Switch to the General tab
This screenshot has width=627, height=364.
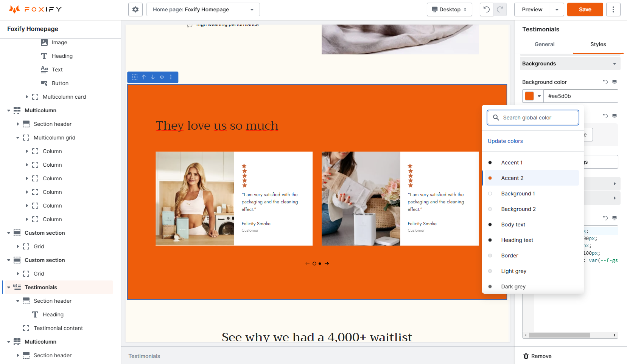(x=545, y=44)
